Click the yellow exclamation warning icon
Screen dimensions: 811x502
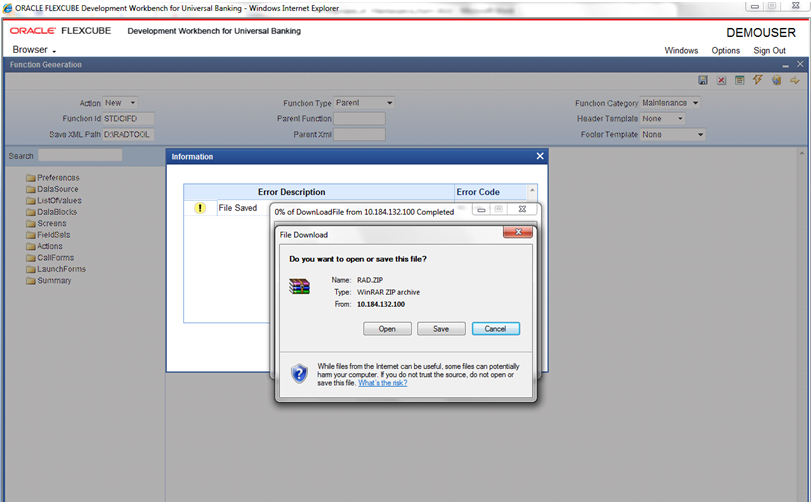200,208
